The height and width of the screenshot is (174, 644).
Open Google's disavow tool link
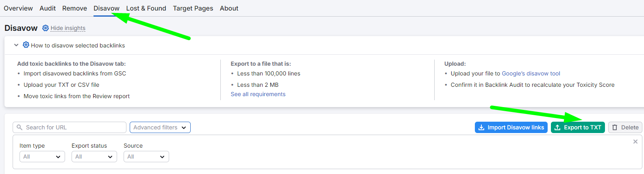click(x=531, y=73)
